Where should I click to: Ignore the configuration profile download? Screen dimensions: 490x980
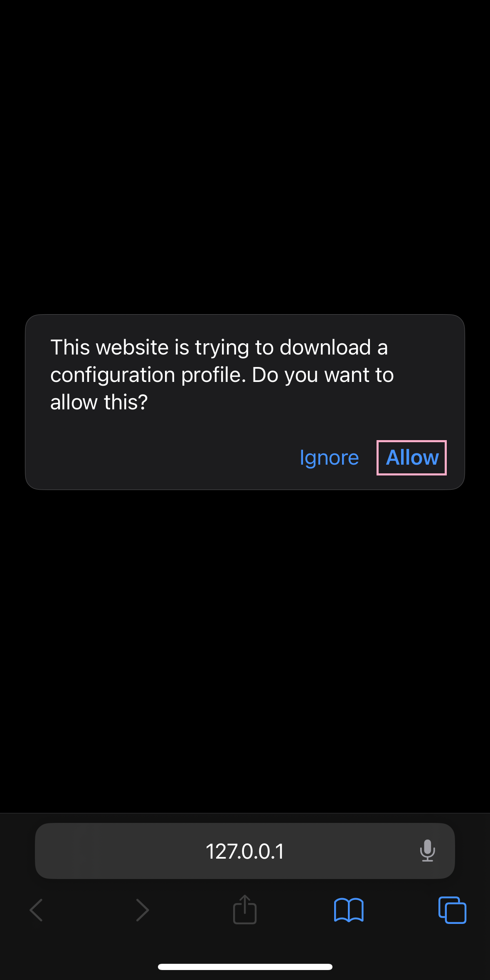click(329, 458)
